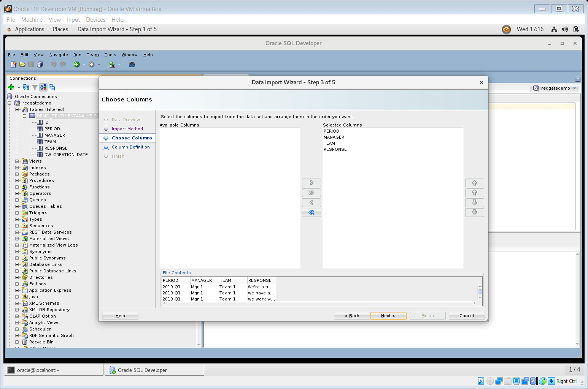Expand the Sequences node

click(17, 226)
